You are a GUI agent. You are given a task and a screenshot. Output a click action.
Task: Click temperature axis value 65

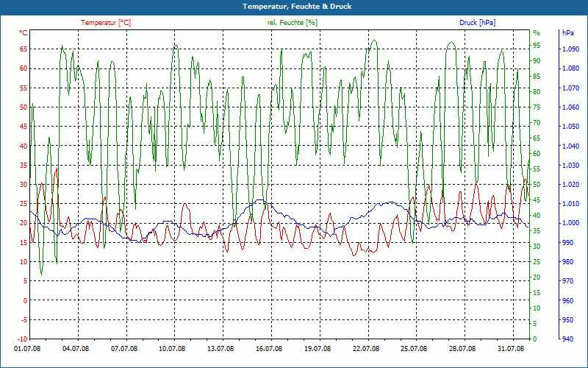(x=24, y=49)
